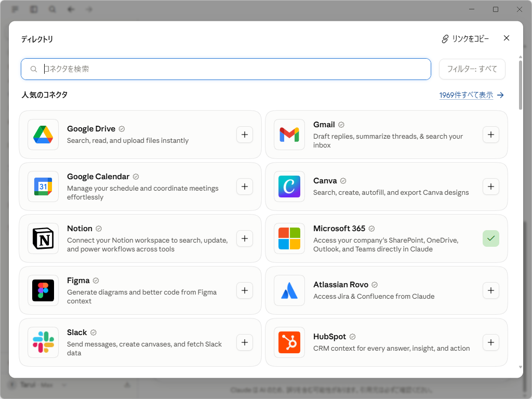The width and height of the screenshot is (532, 399).
Task: Open the 1969件すべて表示 link
Action: [466, 95]
